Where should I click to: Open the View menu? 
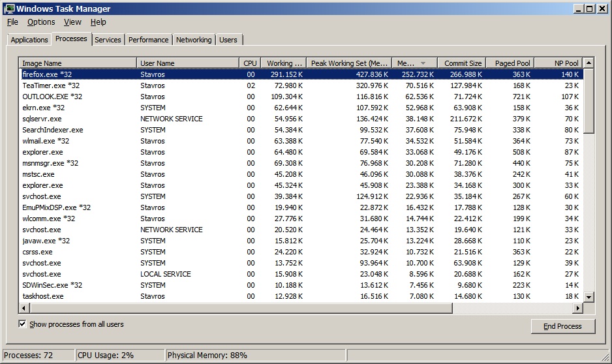[72, 22]
